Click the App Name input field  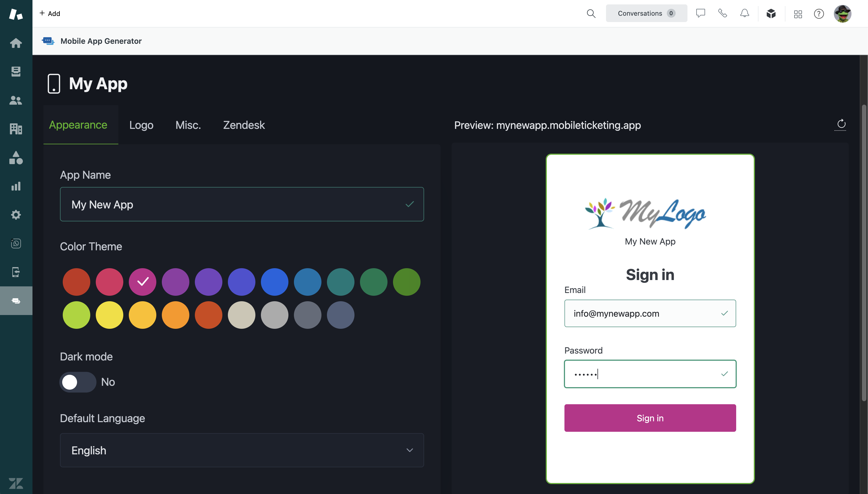pyautogui.click(x=234, y=204)
